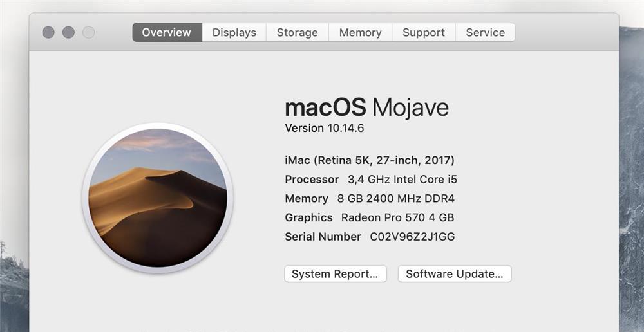The height and width of the screenshot is (332, 644).
Task: Click the Graphics Radeon Pro 570 line
Action: 369,217
